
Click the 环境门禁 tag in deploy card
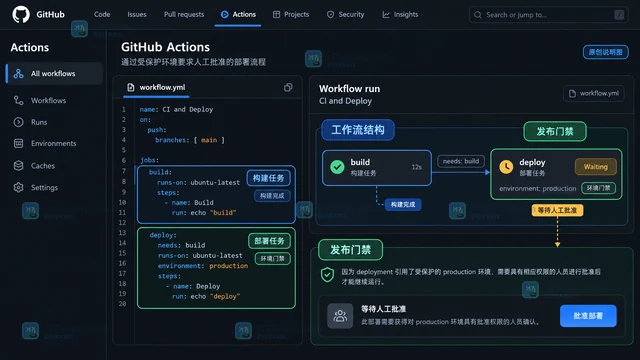pos(598,188)
